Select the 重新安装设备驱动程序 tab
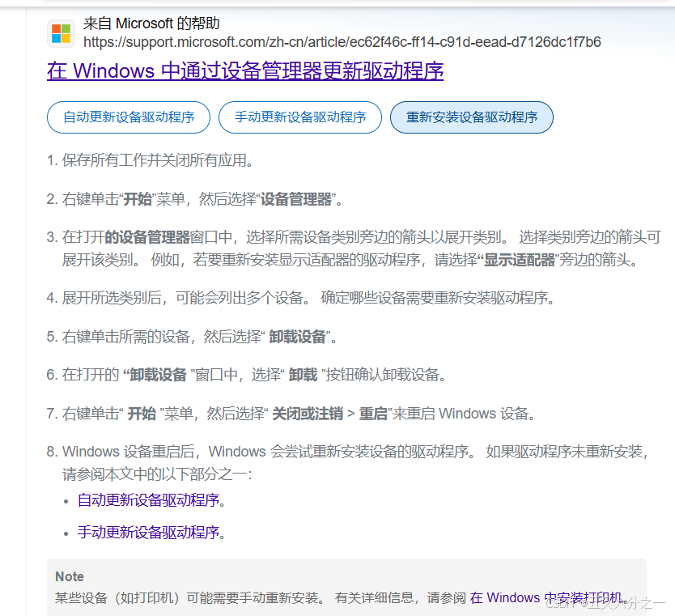 click(x=471, y=117)
